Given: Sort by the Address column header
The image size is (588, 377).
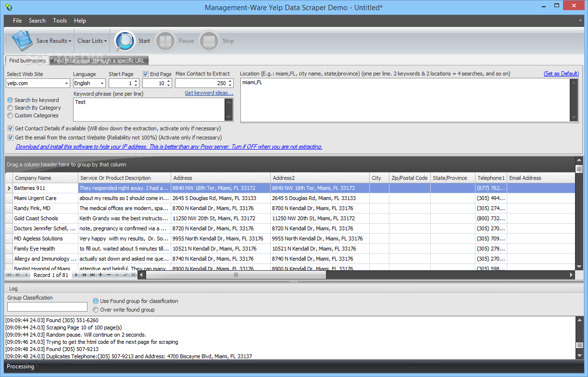Looking at the screenshot, I should tap(221, 178).
